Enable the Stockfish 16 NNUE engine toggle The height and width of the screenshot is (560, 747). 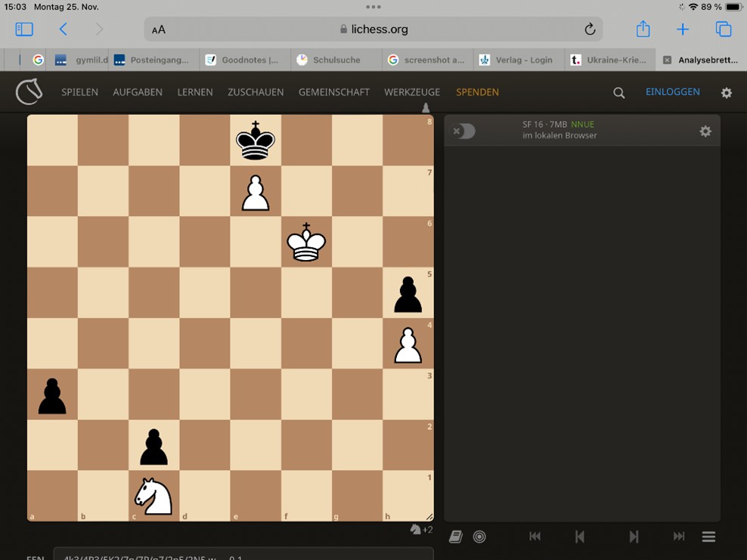click(463, 130)
